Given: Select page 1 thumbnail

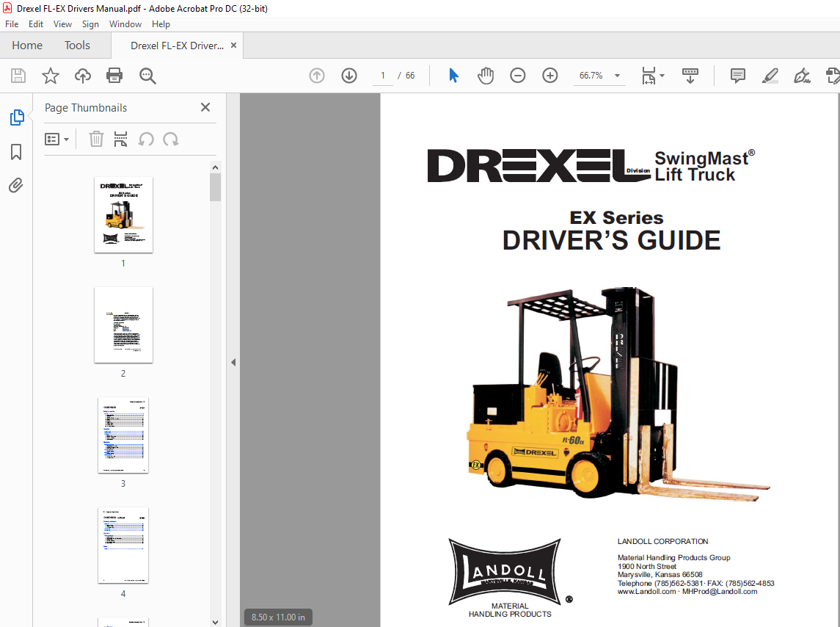Looking at the screenshot, I should tap(123, 214).
